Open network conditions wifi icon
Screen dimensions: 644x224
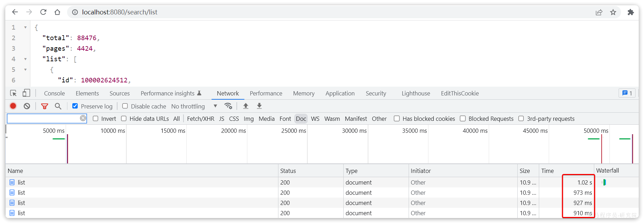click(228, 106)
